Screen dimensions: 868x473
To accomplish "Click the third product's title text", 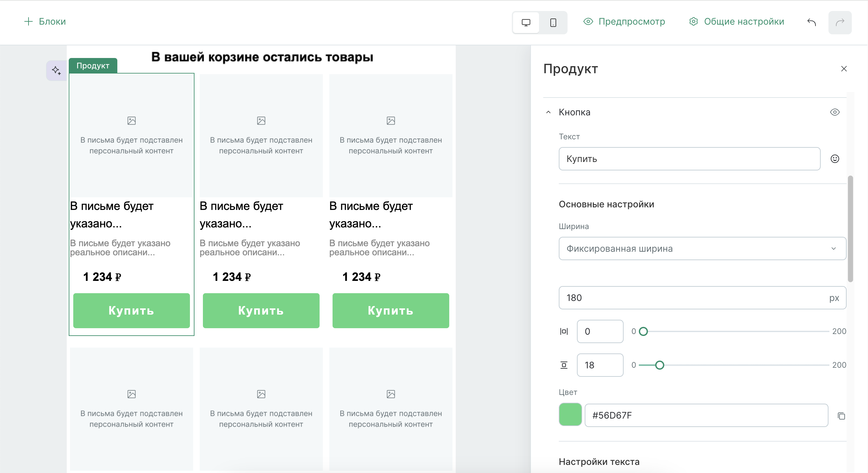I will tap(371, 214).
